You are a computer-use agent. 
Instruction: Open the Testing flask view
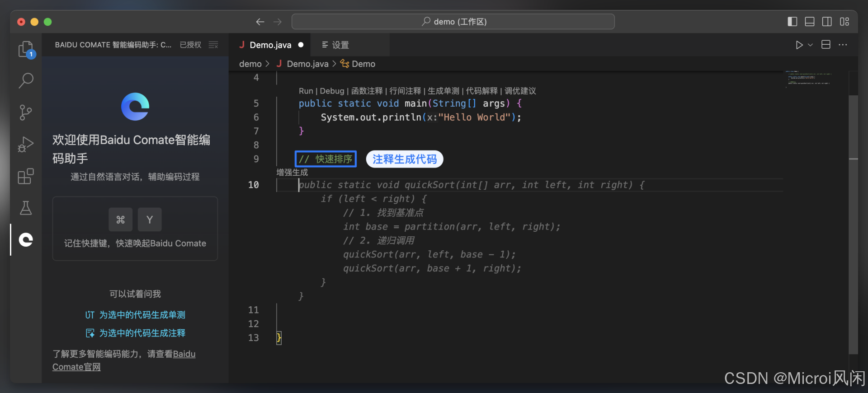pyautogui.click(x=26, y=208)
